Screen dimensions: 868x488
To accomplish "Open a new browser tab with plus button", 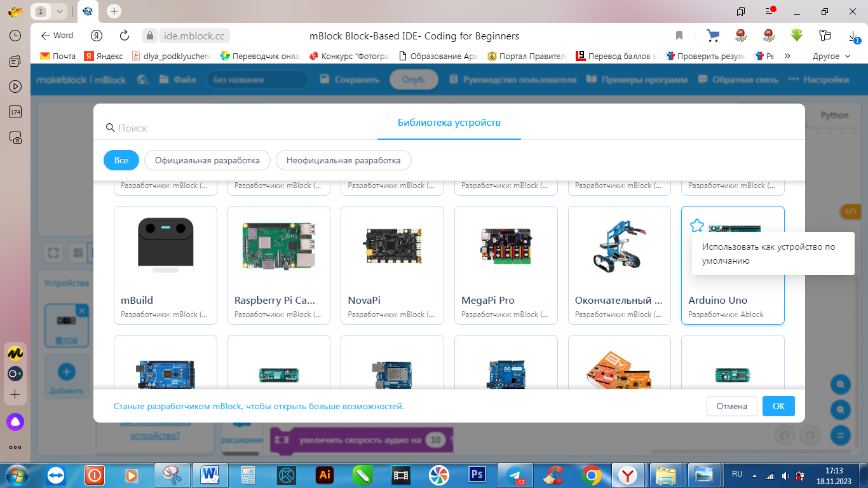I will [114, 11].
